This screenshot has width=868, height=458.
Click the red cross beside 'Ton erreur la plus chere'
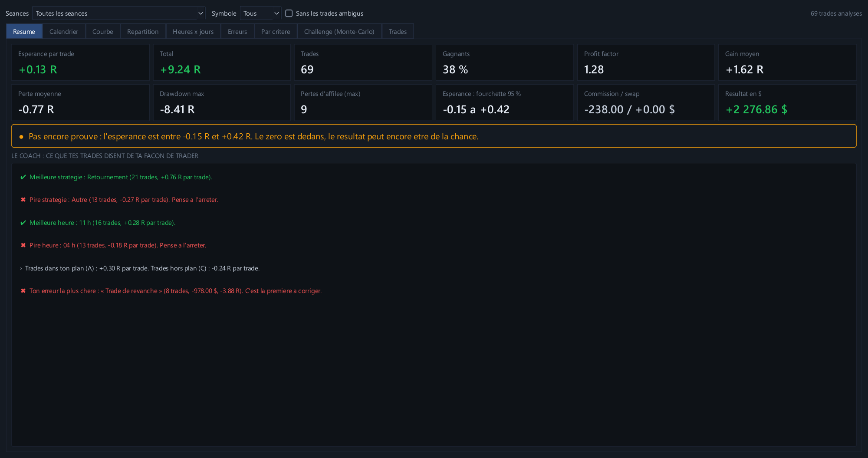(23, 291)
